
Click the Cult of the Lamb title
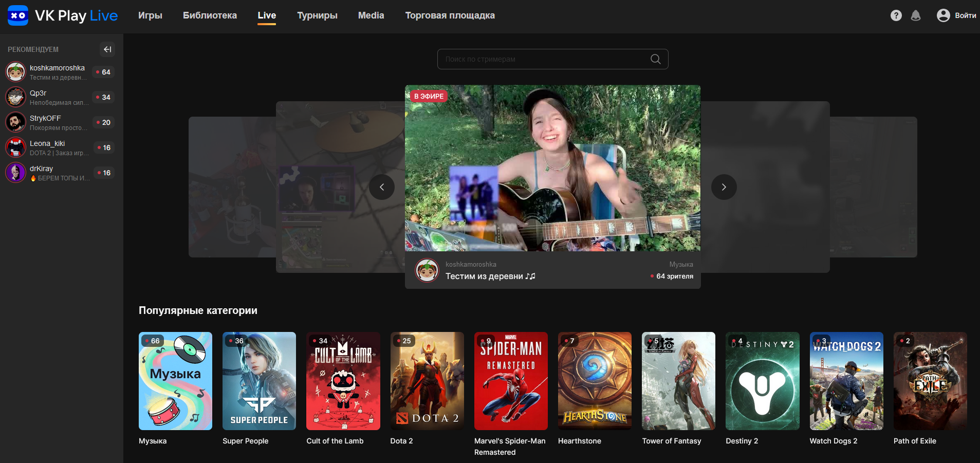click(335, 441)
